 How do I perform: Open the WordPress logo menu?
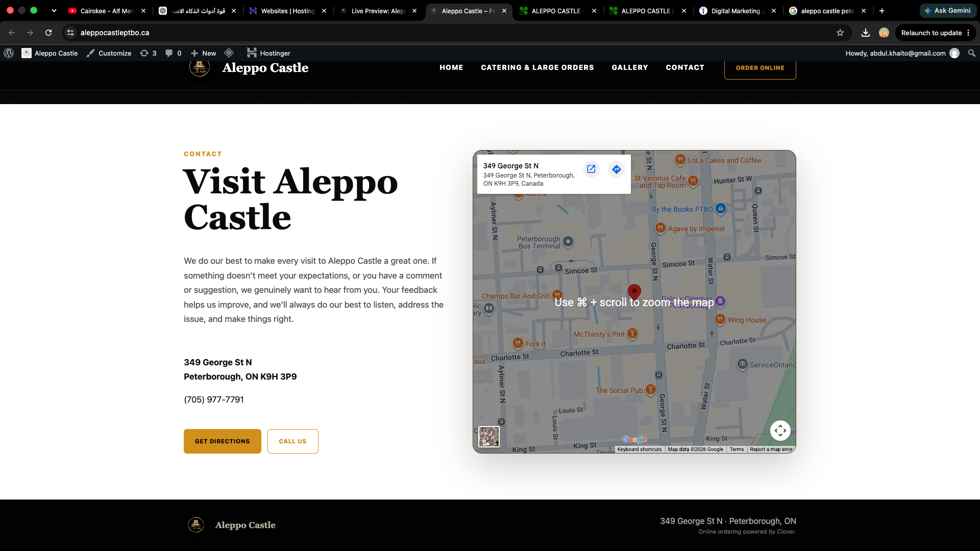click(9, 53)
